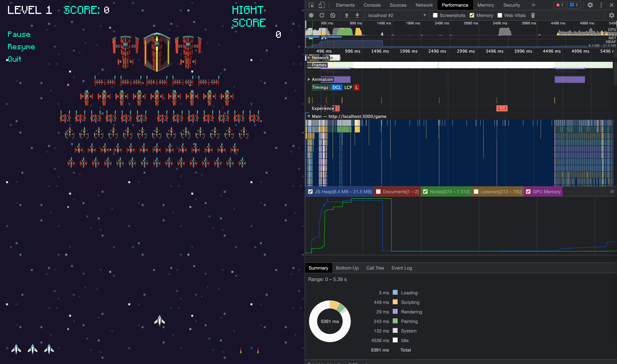617x364 pixels.
Task: Save the profile with download icon
Action: (357, 15)
